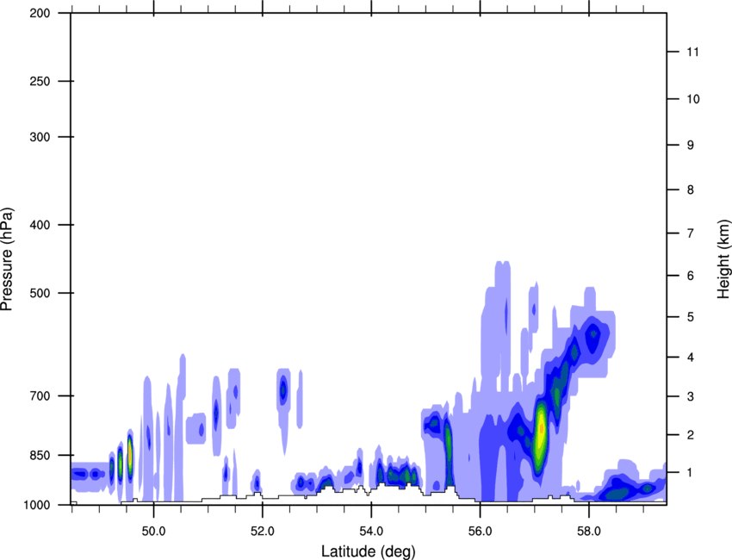Click the dark blue blob near latitude 52.4
This screenshot has width=732, height=560.
coord(283,389)
